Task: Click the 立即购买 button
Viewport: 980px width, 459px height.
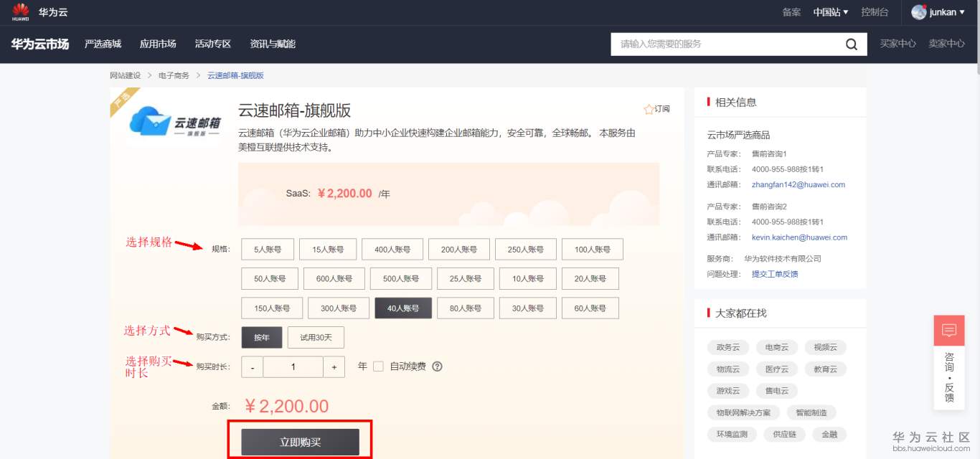Action: coord(300,443)
